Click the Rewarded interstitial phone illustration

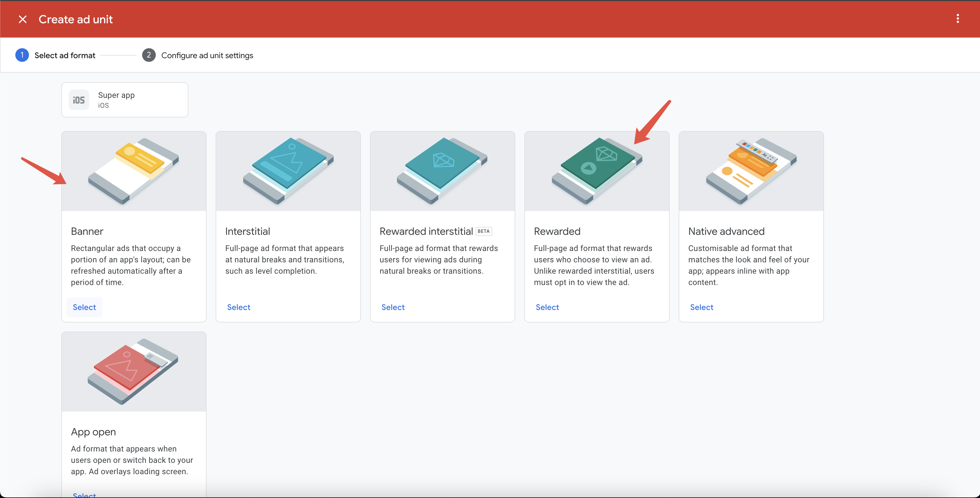tap(442, 171)
